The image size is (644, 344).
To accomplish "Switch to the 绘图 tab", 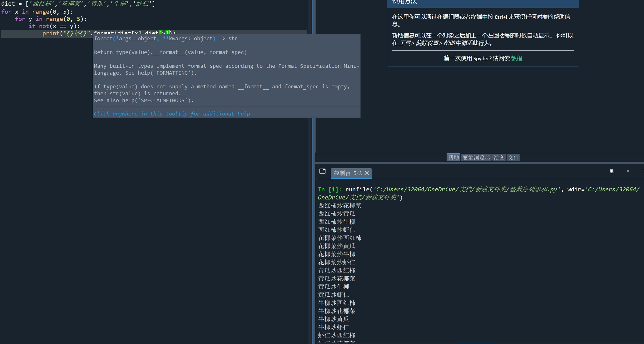I will [499, 157].
